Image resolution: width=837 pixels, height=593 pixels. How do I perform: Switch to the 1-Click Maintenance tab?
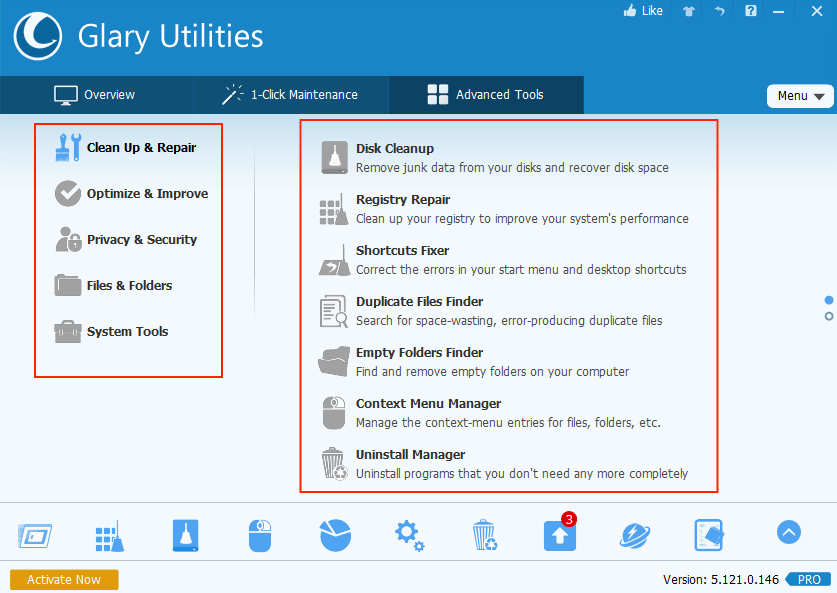pyautogui.click(x=290, y=95)
